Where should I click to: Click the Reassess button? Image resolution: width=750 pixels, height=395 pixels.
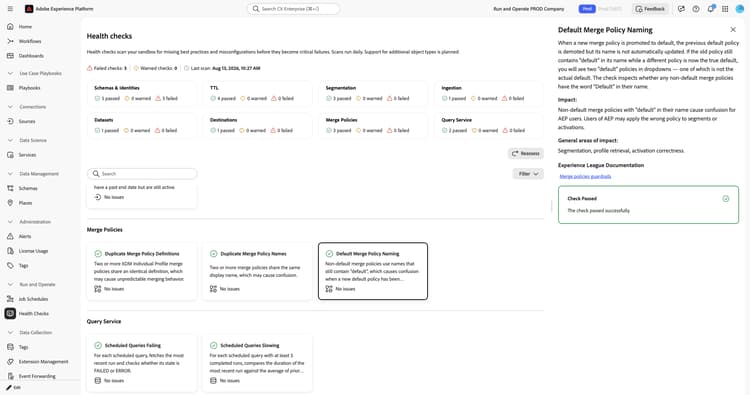(x=526, y=154)
